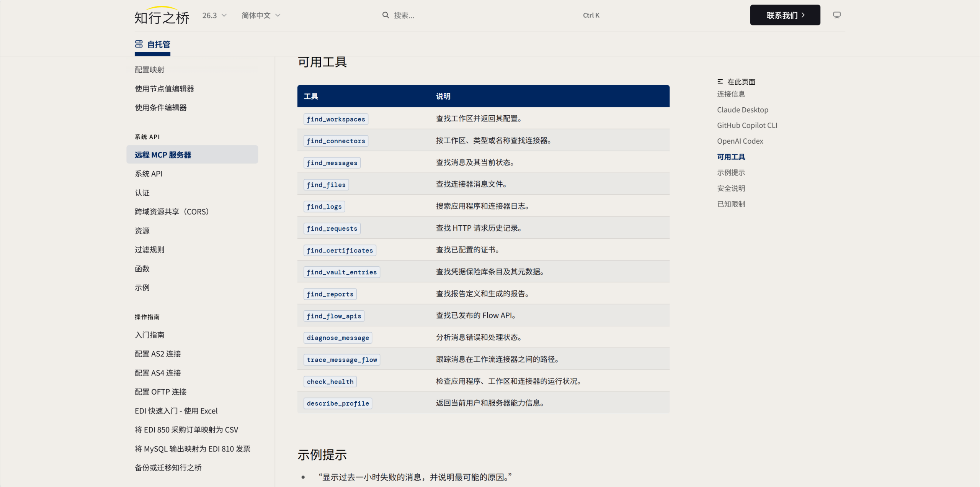Open 使用节点值编辑器 in the sidebar
The height and width of the screenshot is (487, 980).
pyautogui.click(x=164, y=89)
